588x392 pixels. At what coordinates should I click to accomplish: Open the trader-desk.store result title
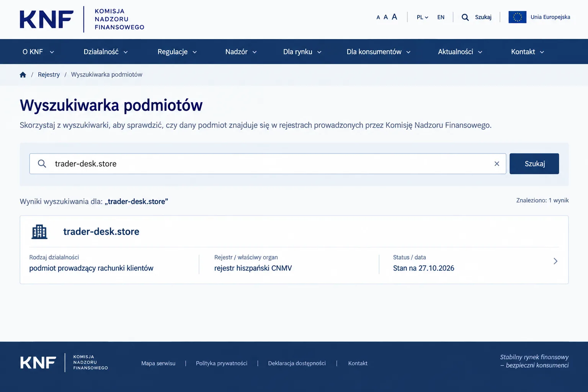101,232
